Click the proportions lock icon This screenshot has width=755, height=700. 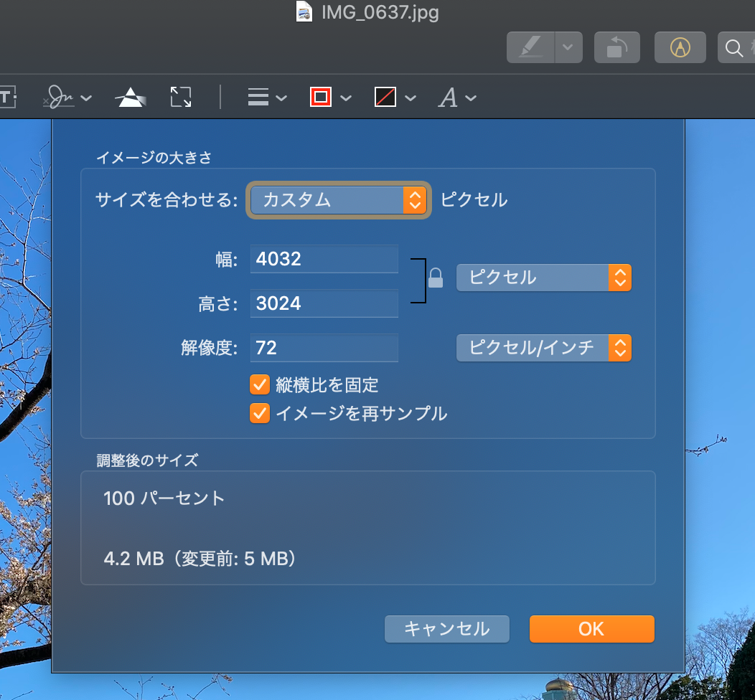click(436, 278)
